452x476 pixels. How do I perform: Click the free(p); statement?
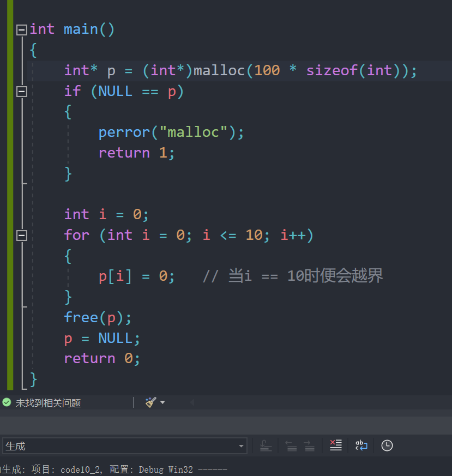coord(98,318)
